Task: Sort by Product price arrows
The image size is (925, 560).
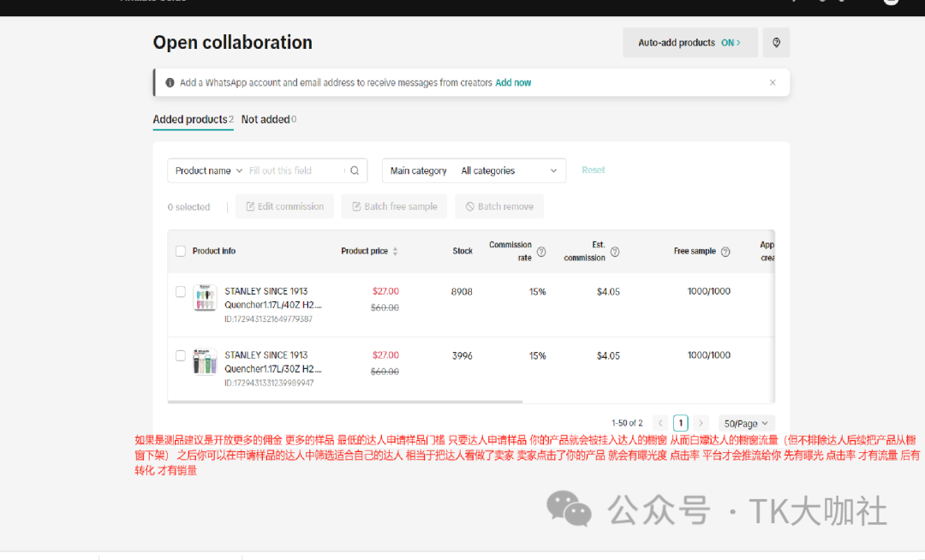Action: pos(395,252)
